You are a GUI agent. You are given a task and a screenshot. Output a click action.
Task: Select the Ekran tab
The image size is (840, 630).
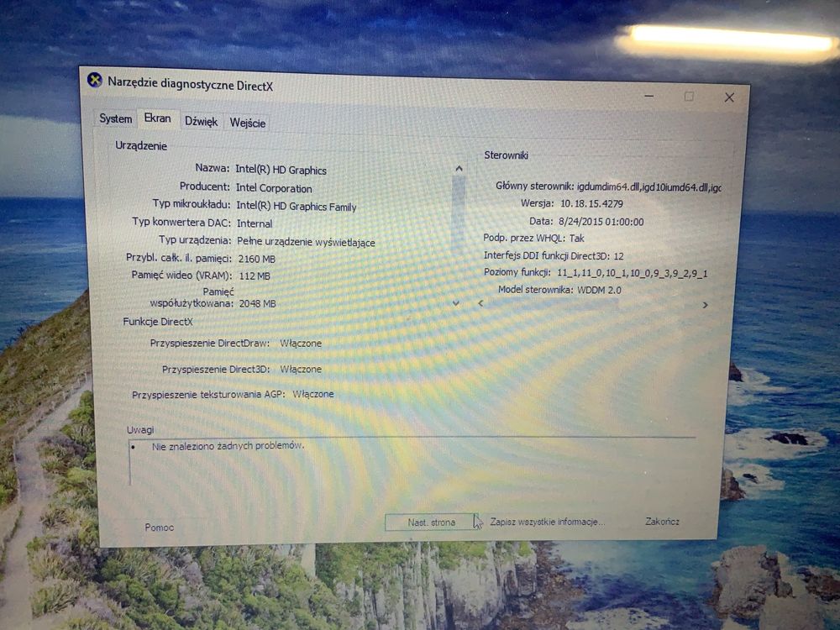[158, 118]
